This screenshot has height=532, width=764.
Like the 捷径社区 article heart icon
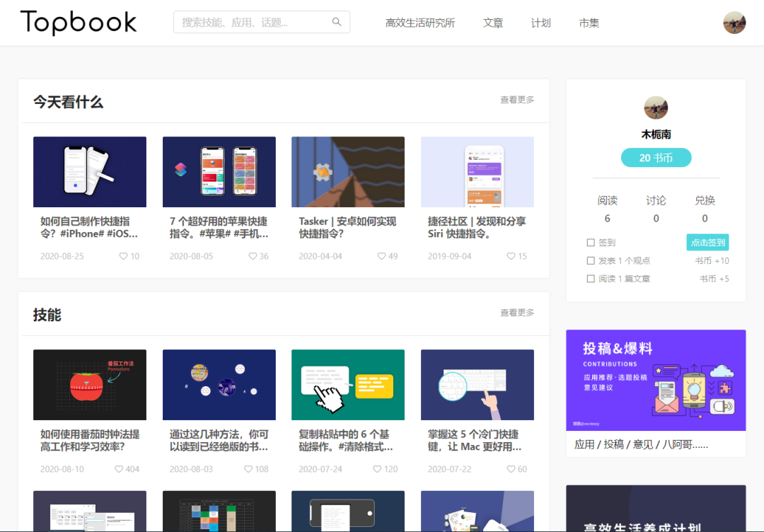point(510,256)
